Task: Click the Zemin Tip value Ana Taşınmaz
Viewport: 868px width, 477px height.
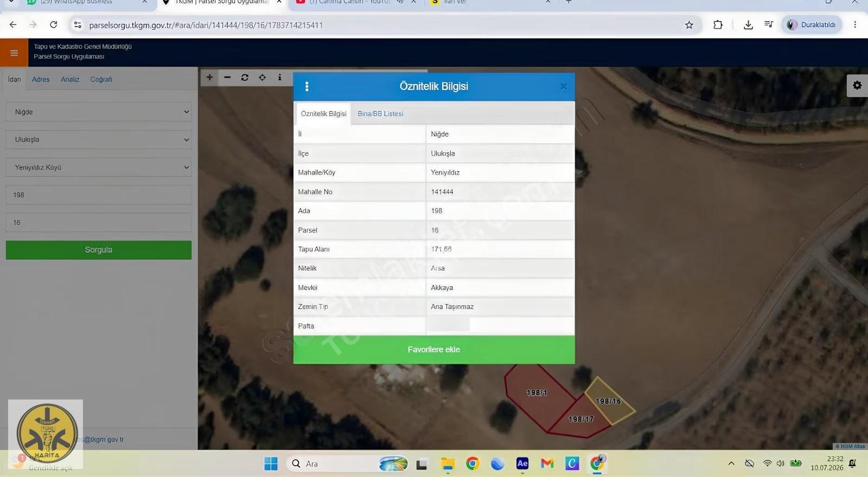Action: point(452,307)
